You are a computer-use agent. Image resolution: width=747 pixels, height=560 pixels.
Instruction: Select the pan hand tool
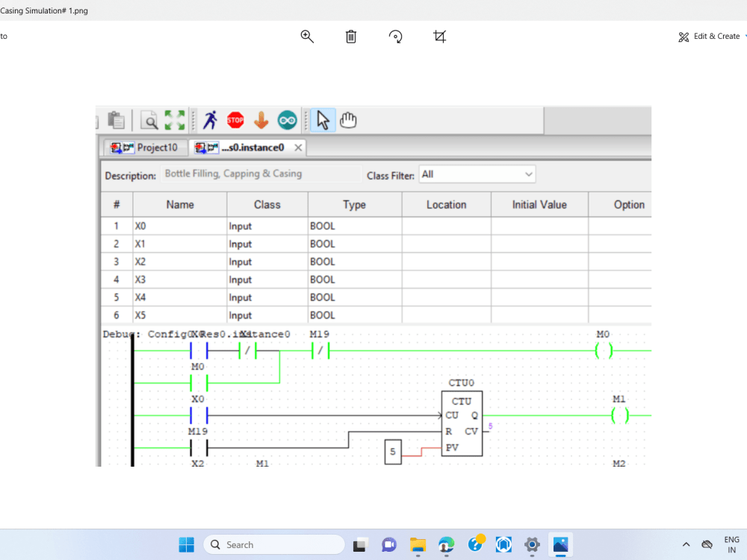coord(347,119)
